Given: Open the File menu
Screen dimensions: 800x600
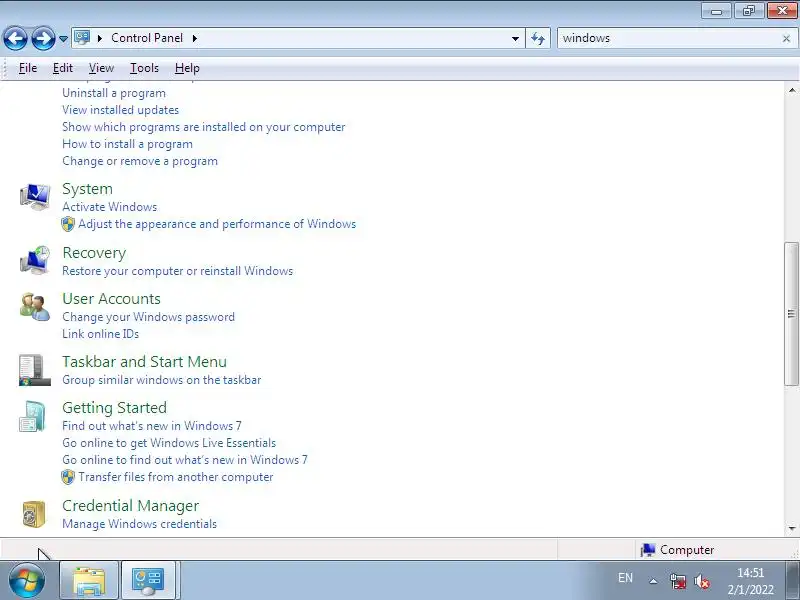Looking at the screenshot, I should point(28,68).
